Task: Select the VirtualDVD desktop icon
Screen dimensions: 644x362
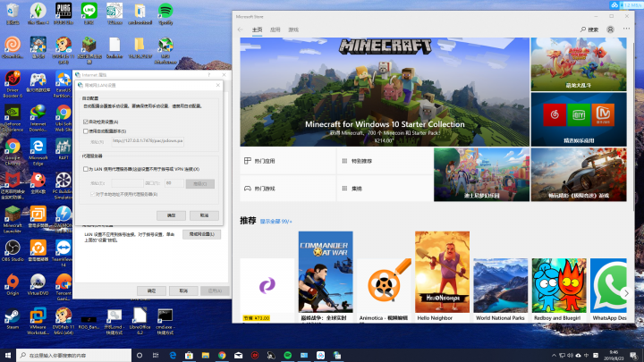Action: click(38, 285)
